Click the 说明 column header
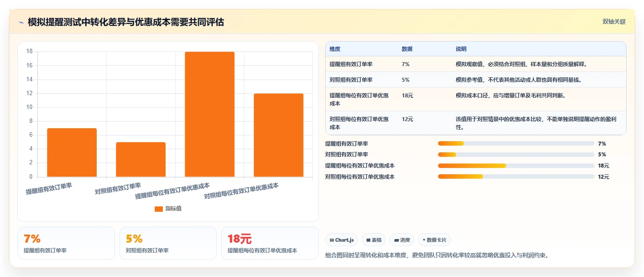Screen dimensions: 644x277 pos(461,49)
